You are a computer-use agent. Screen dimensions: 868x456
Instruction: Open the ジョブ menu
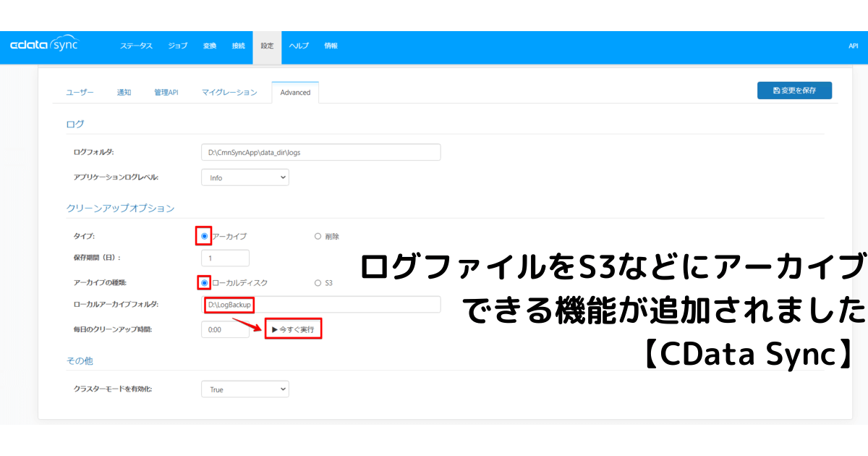[177, 46]
